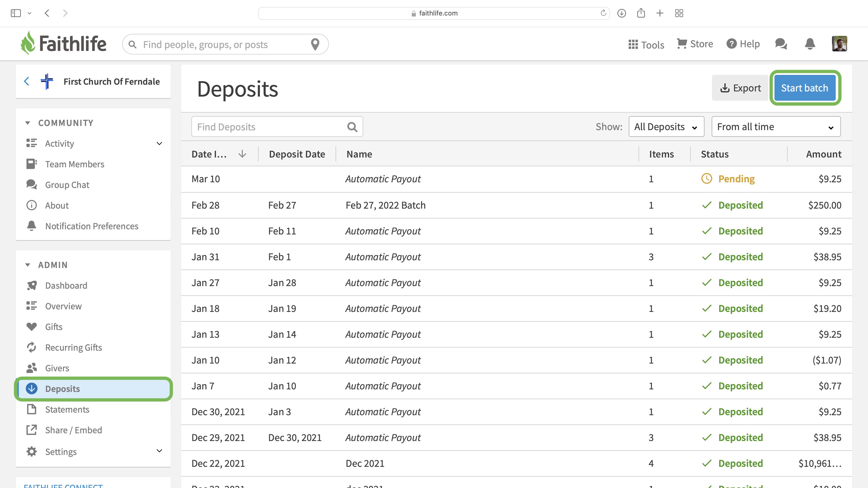The height and width of the screenshot is (488, 868).
Task: Click the Dec 29, 2021 date cell
Action: (x=218, y=437)
